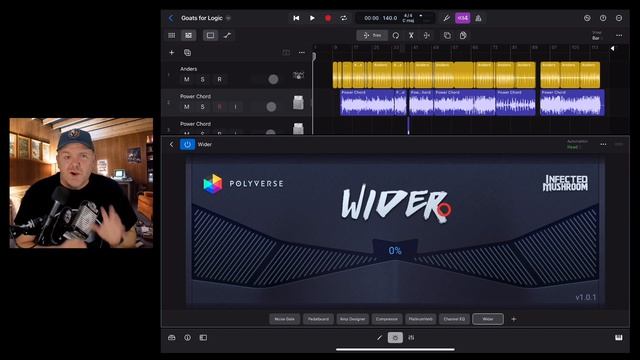Click the Infected Mushroom logo
This screenshot has width=640, height=360.
(x=565, y=183)
